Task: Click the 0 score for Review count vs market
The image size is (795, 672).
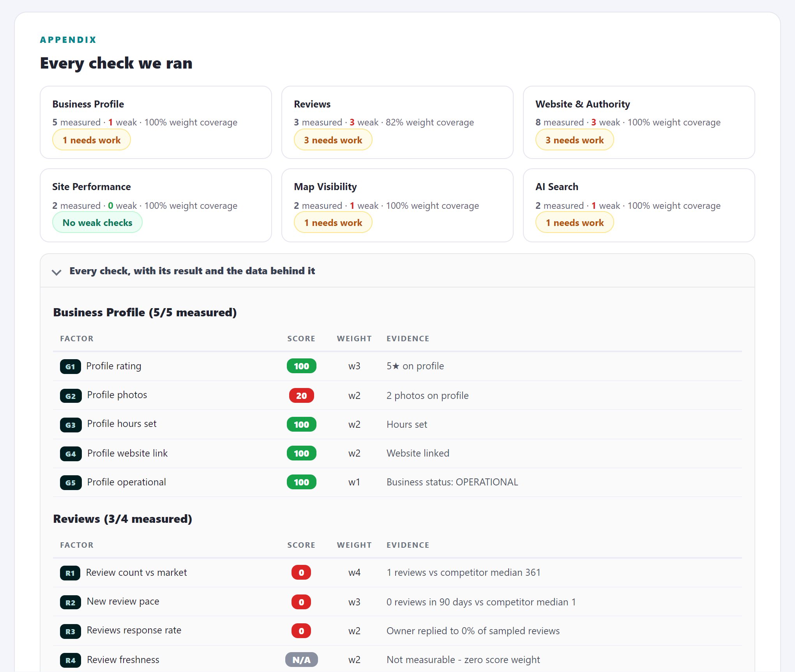Action: pyautogui.click(x=301, y=573)
